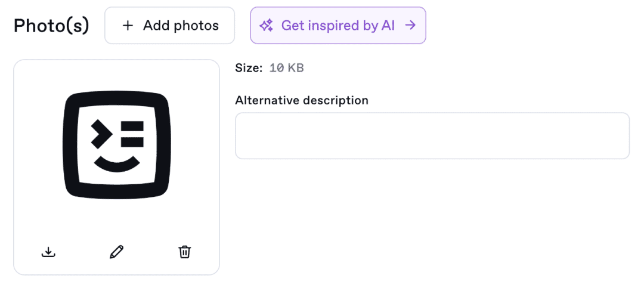Click the sparkle icon in the AI button
The width and height of the screenshot is (644, 297).
click(x=266, y=26)
